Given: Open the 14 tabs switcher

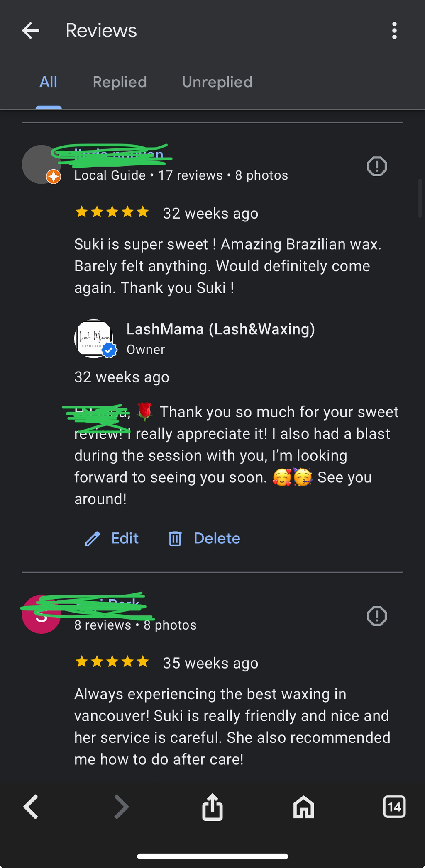Looking at the screenshot, I should [394, 807].
